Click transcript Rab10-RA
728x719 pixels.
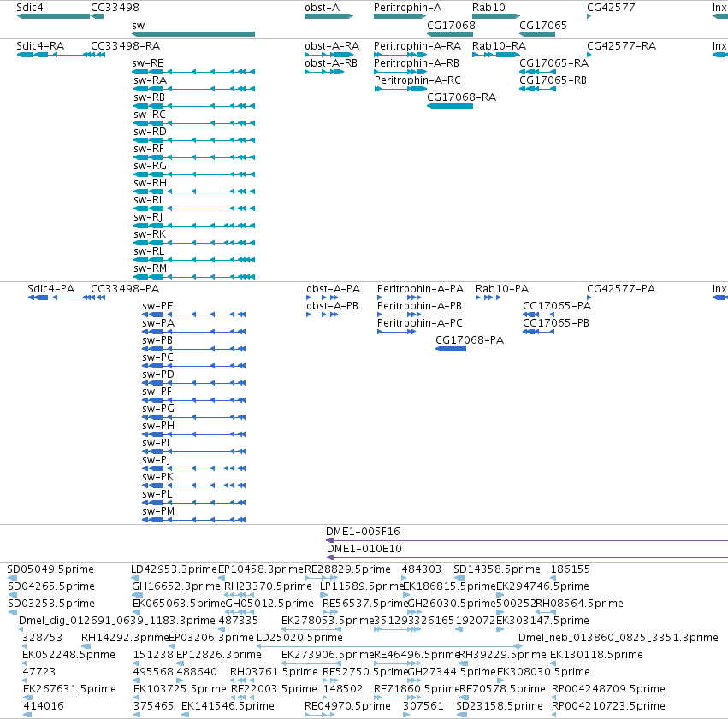(x=496, y=55)
